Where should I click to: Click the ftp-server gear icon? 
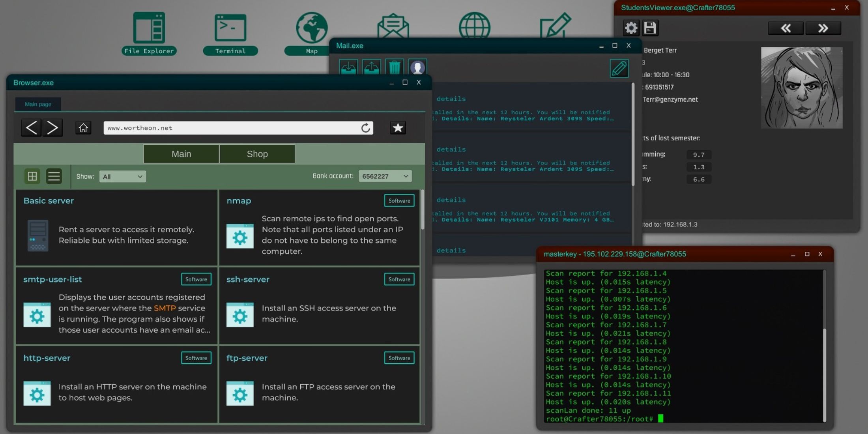(x=240, y=393)
